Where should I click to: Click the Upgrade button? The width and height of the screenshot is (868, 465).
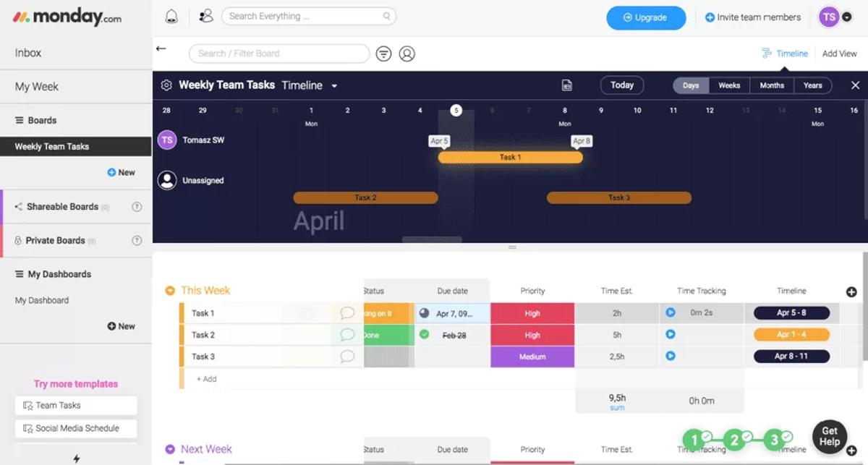click(646, 17)
